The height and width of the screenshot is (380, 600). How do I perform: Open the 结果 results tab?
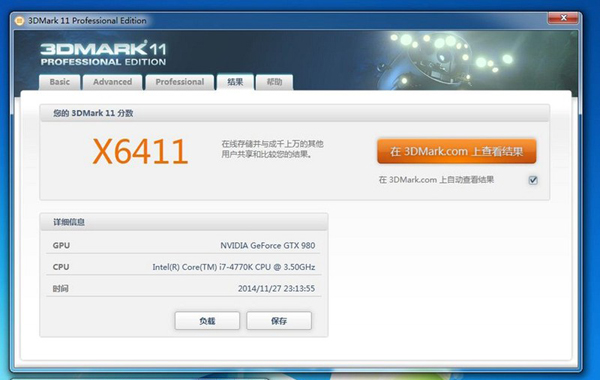[235, 82]
